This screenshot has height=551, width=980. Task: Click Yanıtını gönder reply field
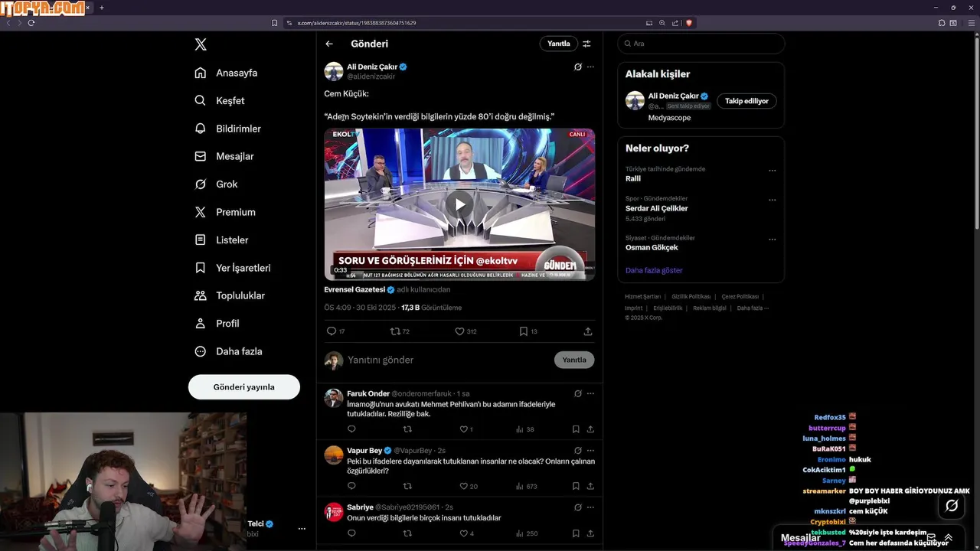[x=447, y=360]
